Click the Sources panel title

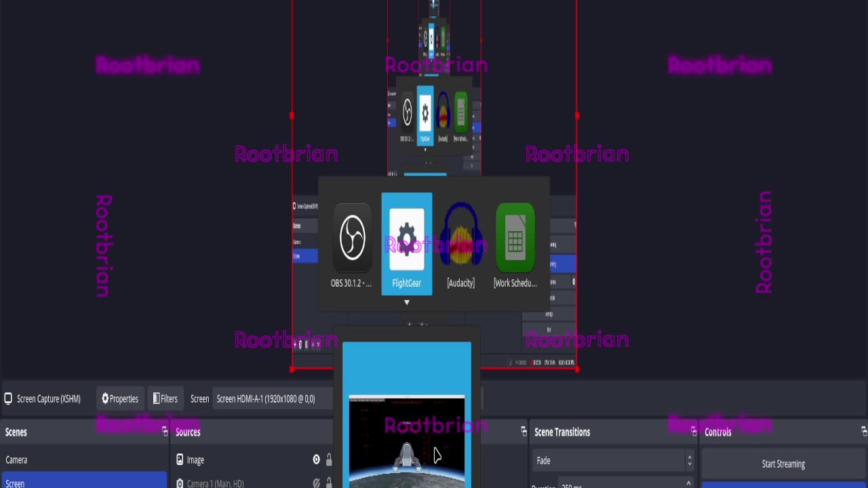click(188, 432)
